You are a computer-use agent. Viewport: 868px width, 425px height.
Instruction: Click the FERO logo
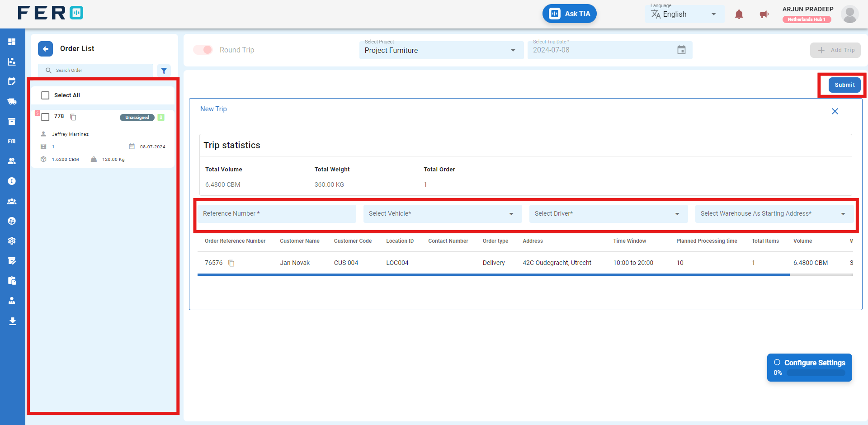tap(50, 13)
